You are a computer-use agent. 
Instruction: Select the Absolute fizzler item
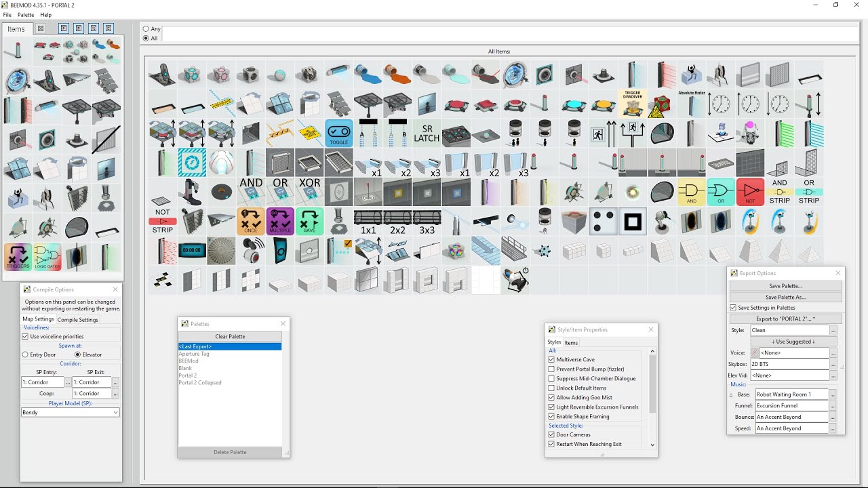692,104
